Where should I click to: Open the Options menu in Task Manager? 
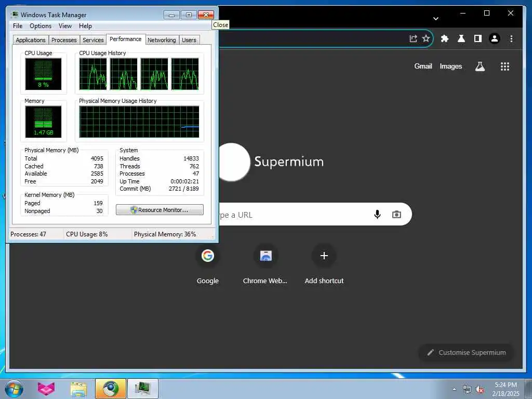41,26
